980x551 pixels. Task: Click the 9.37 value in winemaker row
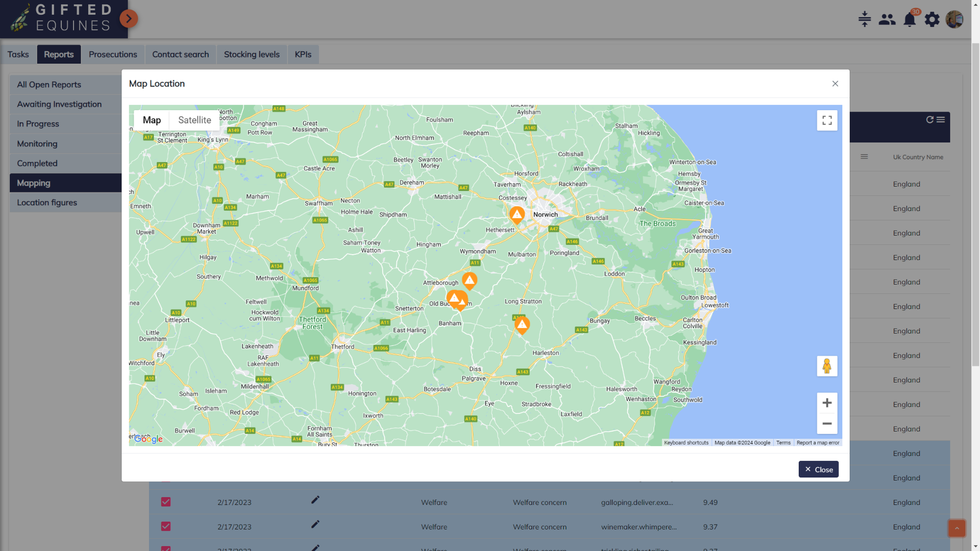click(x=710, y=527)
